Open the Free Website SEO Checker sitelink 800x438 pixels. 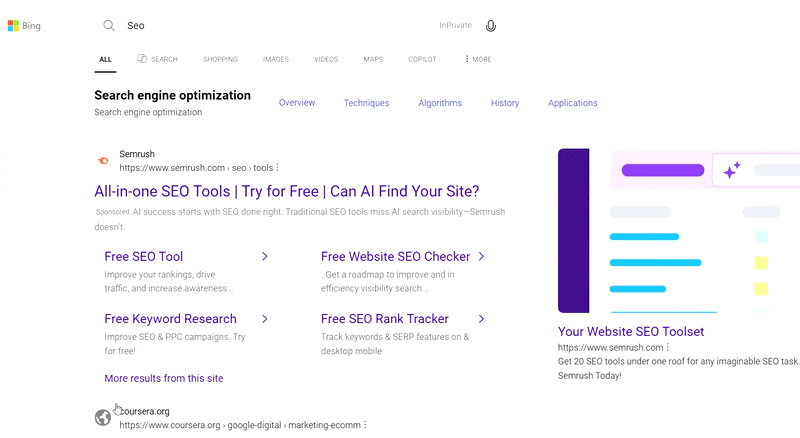[395, 256]
